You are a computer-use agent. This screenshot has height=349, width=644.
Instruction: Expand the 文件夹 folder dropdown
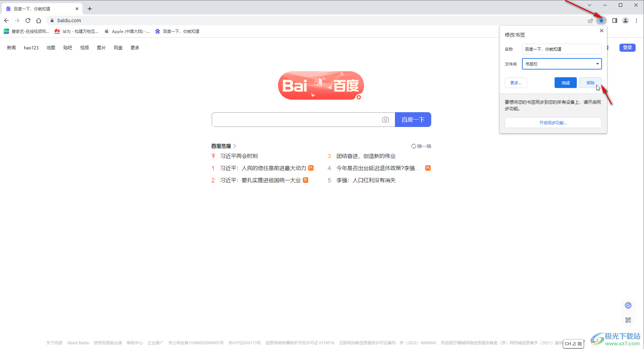point(562,64)
